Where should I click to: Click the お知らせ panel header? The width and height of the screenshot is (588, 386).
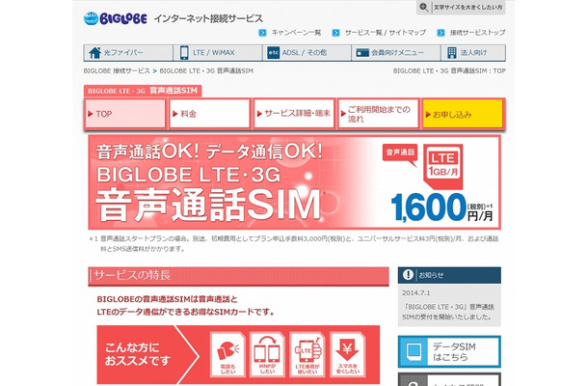(449, 275)
